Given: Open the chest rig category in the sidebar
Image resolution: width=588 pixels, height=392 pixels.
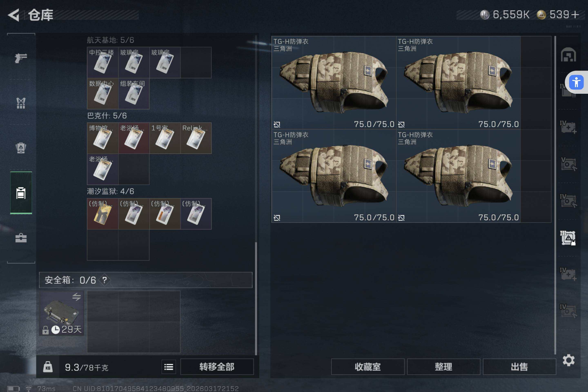Looking at the screenshot, I should (21, 103).
